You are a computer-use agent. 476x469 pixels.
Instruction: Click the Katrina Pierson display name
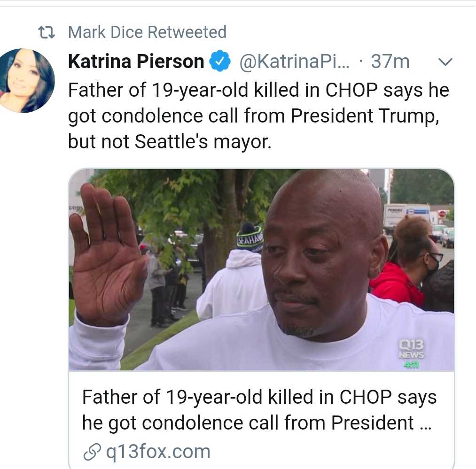(136, 62)
